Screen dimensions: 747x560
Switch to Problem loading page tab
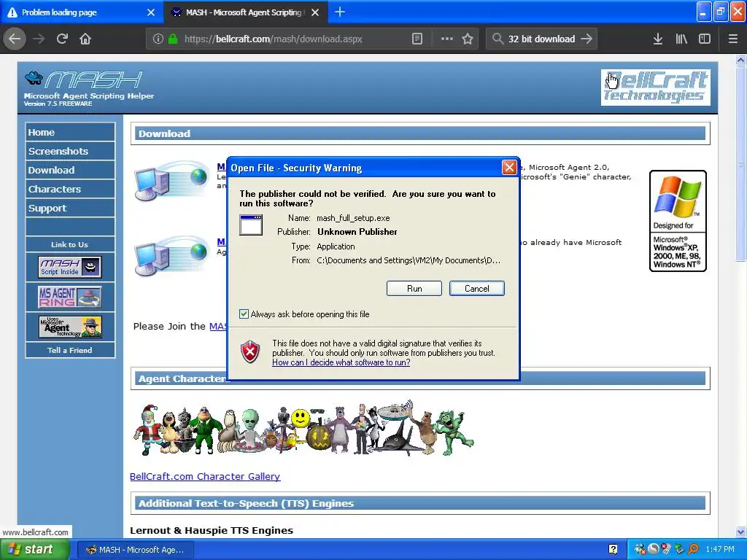tap(82, 12)
